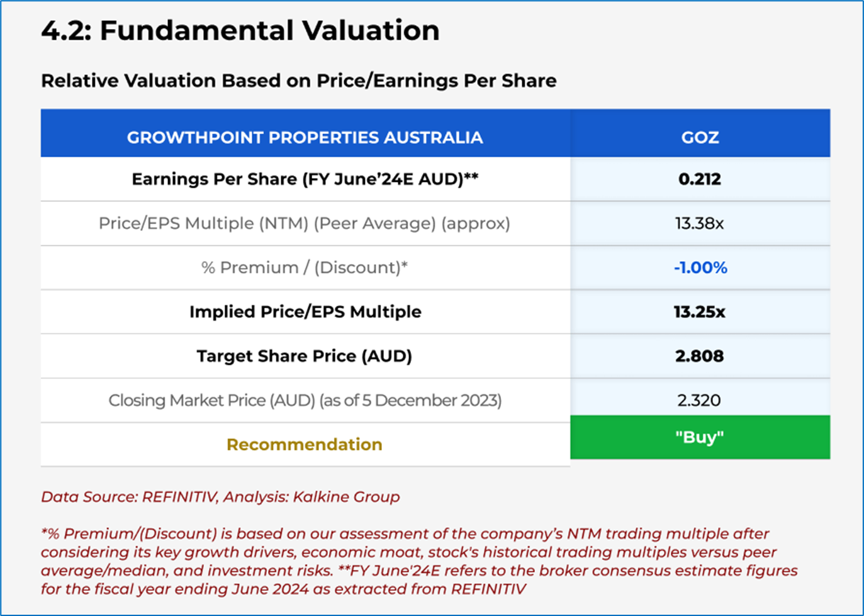Select the Implied Price/EPS Multiple label
Viewport: 864px width, 616px height.
(305, 311)
